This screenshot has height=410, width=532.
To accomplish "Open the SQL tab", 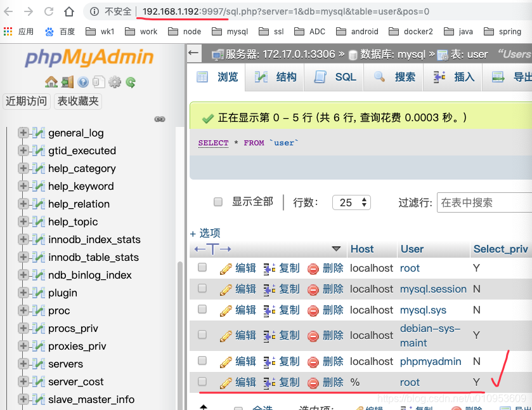I will pos(334,77).
